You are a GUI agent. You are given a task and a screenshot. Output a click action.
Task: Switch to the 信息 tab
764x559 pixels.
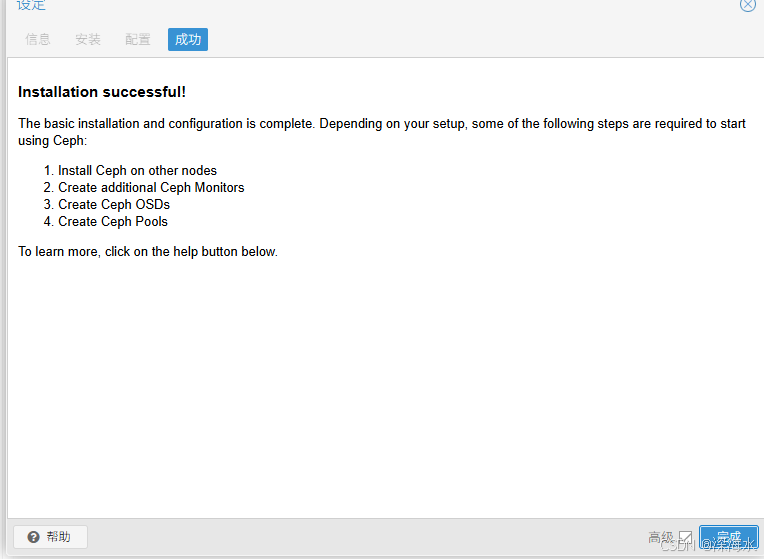click(38, 39)
